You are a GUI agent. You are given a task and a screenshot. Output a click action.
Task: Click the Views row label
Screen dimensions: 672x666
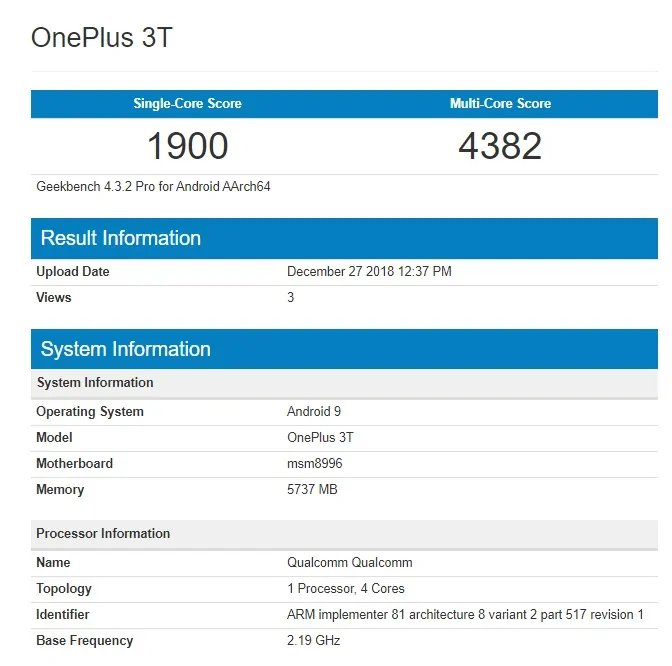click(x=54, y=298)
